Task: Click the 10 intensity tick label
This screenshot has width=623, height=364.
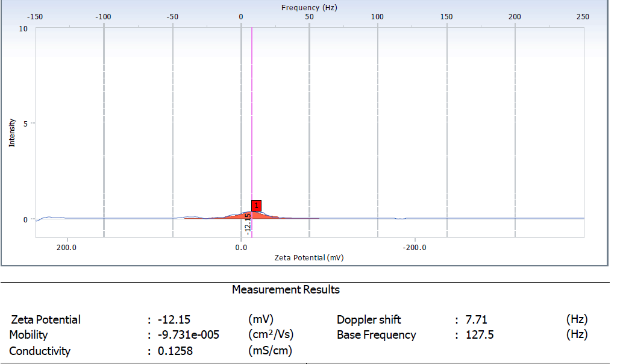Action: (x=23, y=28)
